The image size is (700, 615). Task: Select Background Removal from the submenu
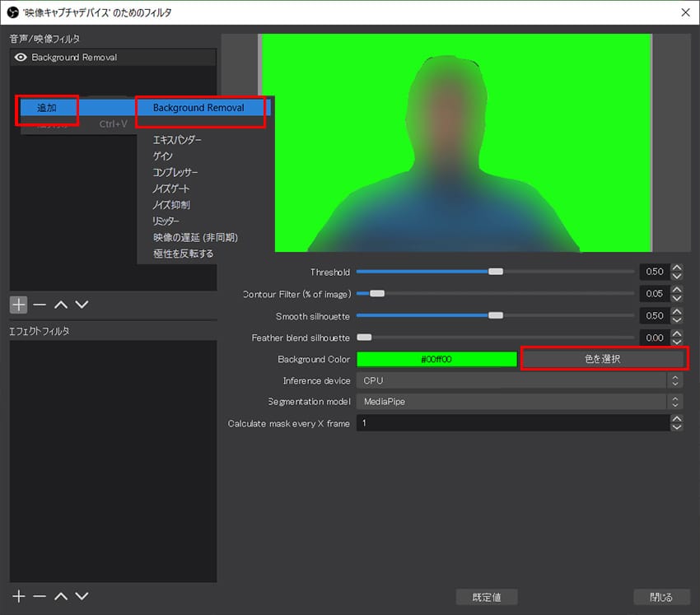198,108
